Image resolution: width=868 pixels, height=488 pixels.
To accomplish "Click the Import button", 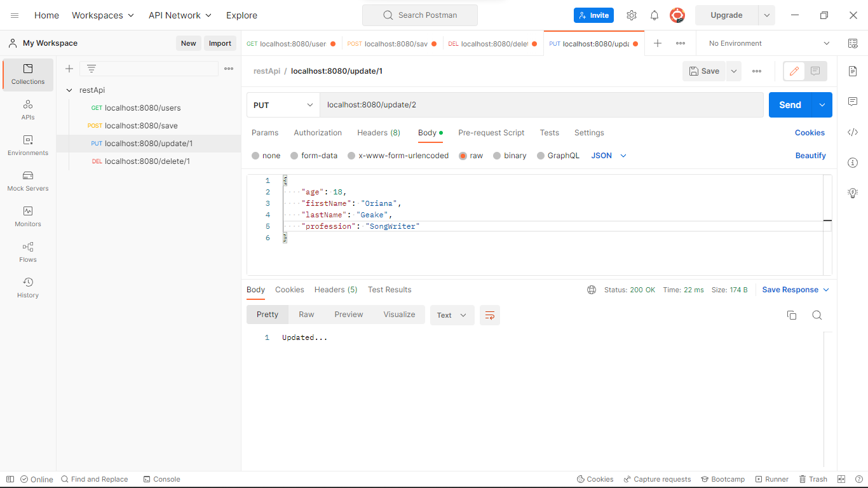I will coord(220,43).
